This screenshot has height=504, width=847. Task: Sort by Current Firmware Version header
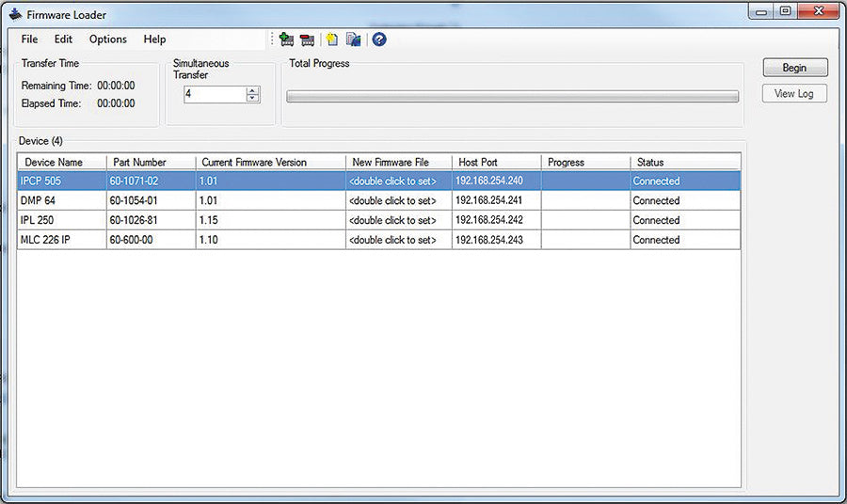point(271,163)
